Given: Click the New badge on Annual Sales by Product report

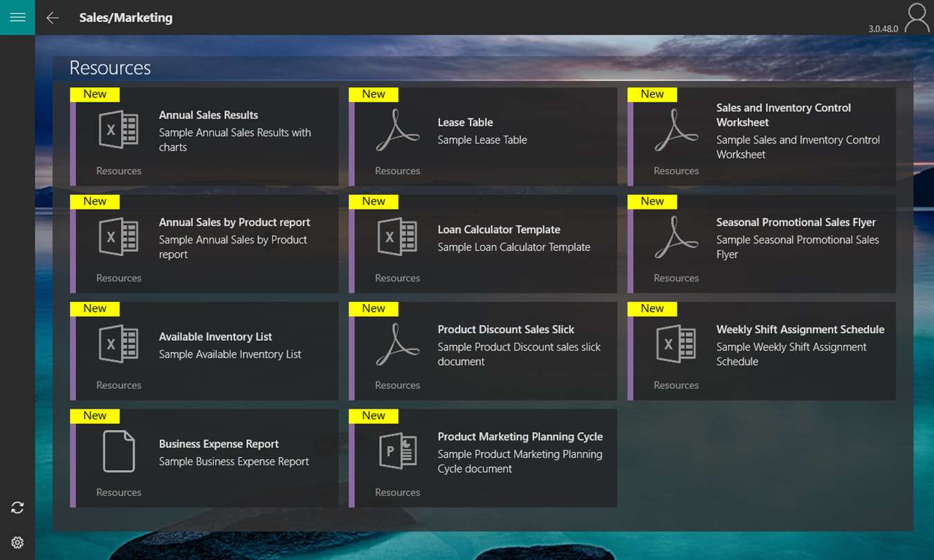Looking at the screenshot, I should [95, 201].
